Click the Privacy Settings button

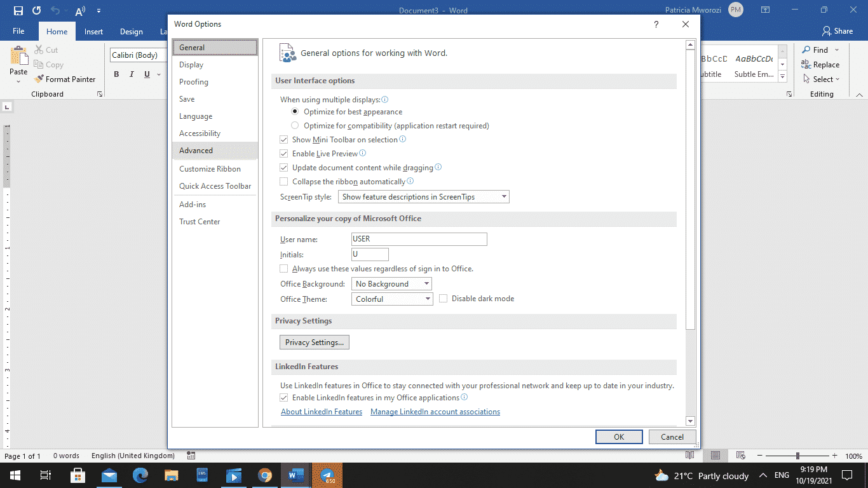coord(314,342)
